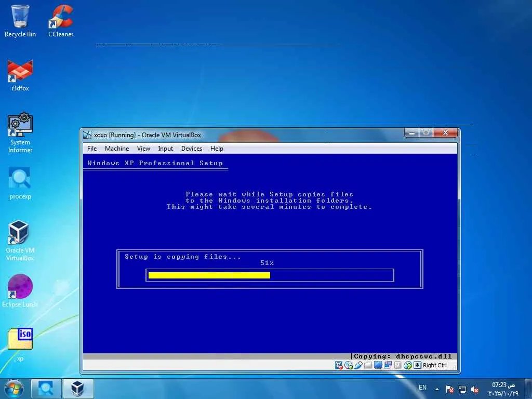Click the USB devices icon in VirtualBox status bar
The height and width of the screenshot is (399, 532).
click(358, 365)
